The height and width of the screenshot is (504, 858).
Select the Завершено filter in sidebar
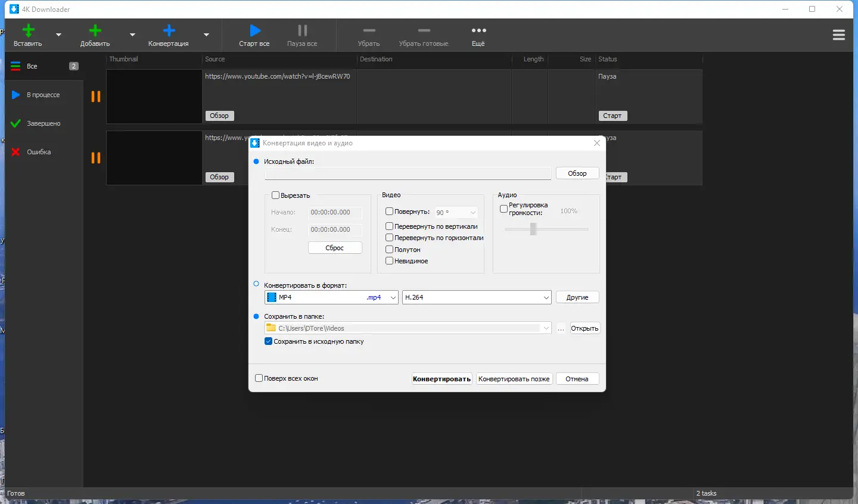click(43, 123)
